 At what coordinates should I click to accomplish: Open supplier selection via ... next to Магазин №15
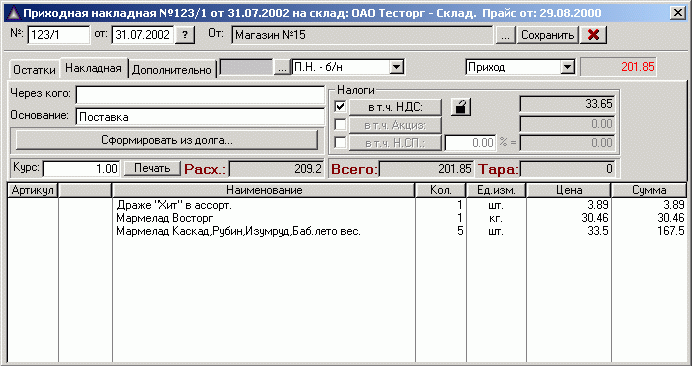(x=505, y=35)
